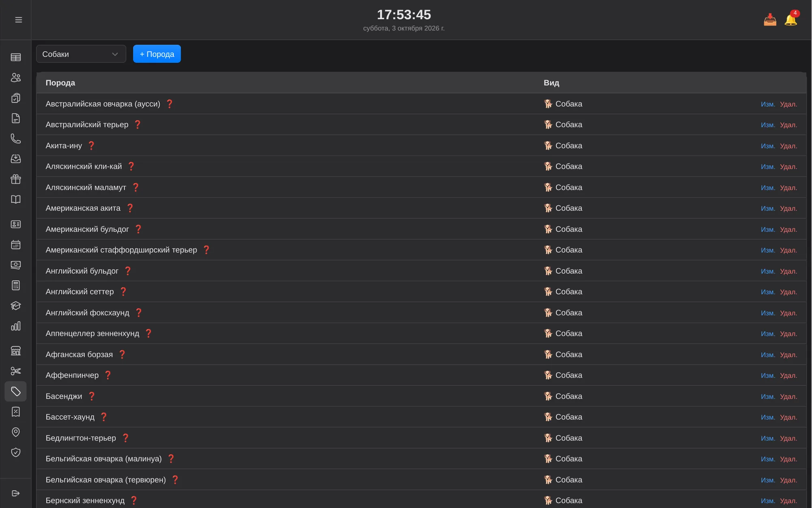The image size is (812, 508).
Task: Click Изм. for Акита-ину
Action: pos(768,146)
